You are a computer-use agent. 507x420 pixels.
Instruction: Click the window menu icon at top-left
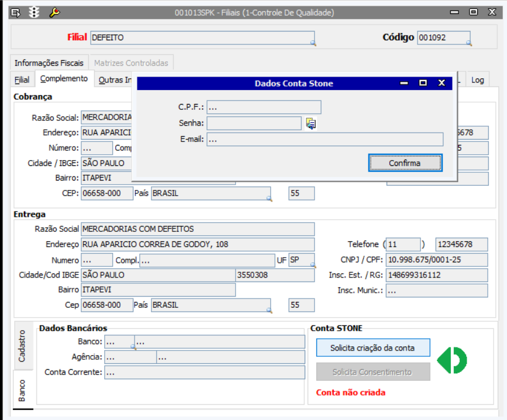tap(16, 12)
